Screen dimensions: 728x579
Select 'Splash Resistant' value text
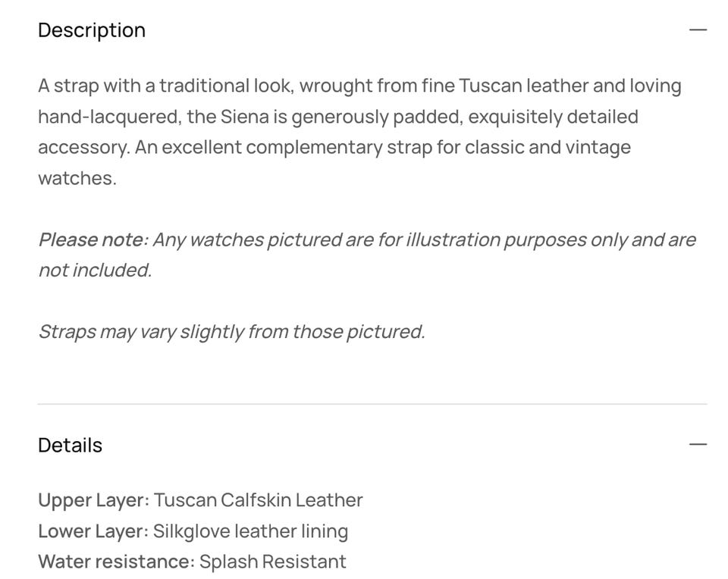point(272,562)
